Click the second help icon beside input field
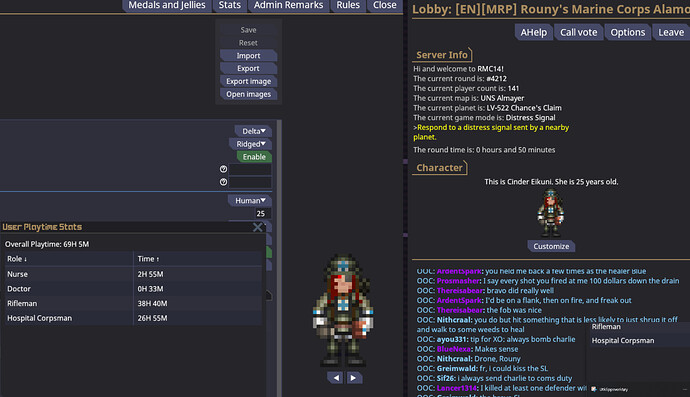The width and height of the screenshot is (690, 397). [223, 182]
